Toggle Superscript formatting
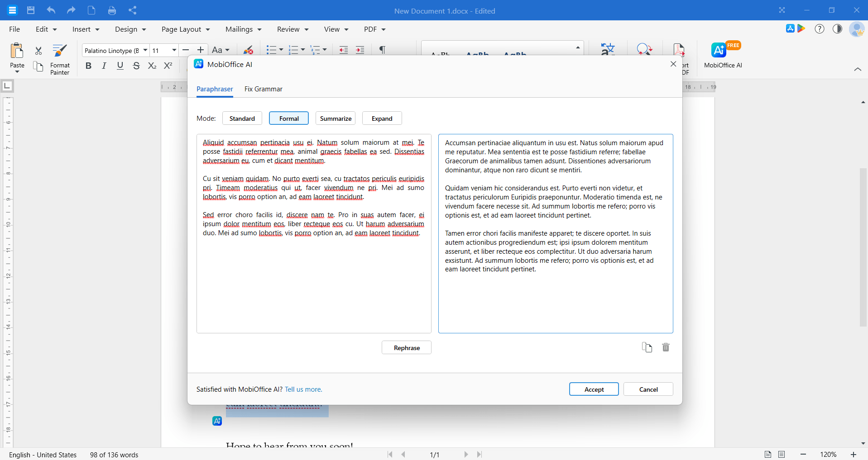The image size is (868, 460). pyautogui.click(x=168, y=66)
